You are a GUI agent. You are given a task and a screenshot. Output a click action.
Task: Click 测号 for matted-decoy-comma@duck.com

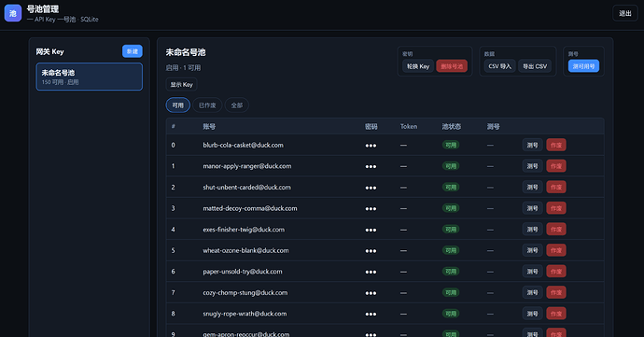[533, 208]
